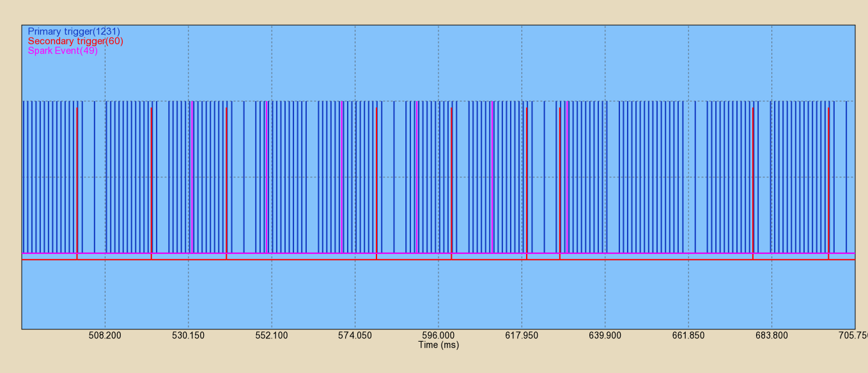Click the last magenta spark event pulse
The width and height of the screenshot is (868, 373).
(568, 177)
